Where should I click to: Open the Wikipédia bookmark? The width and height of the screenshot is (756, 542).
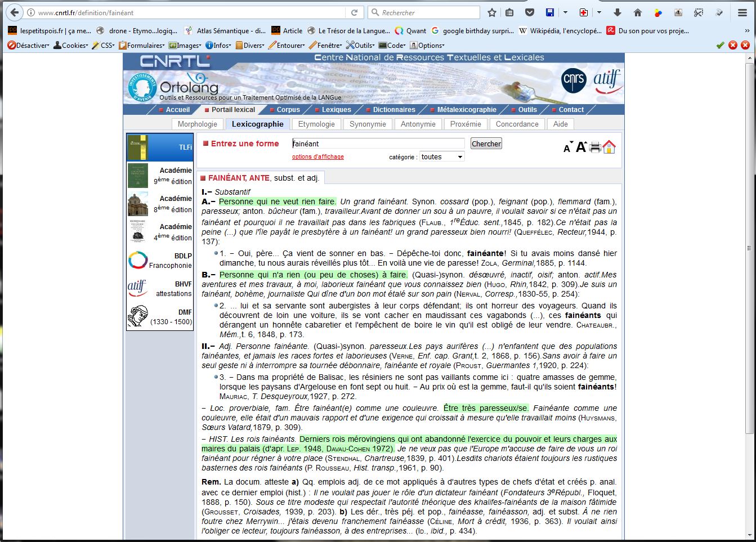561,31
